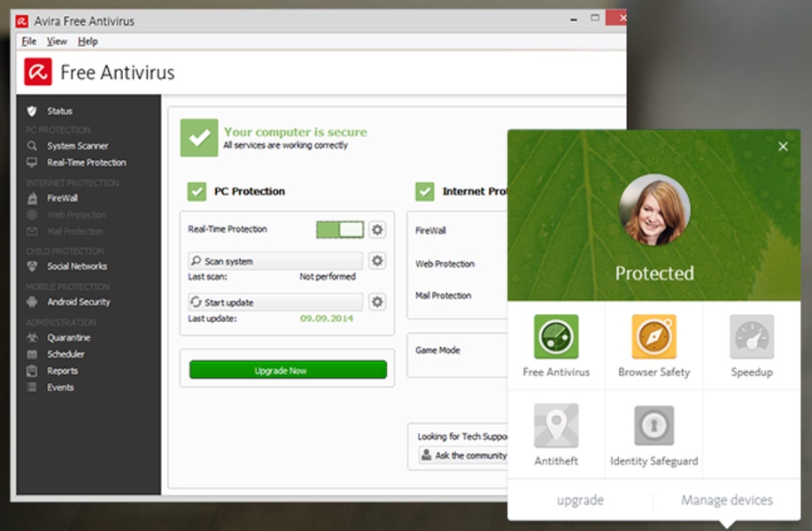Click the last update date 09.09.2014
The width and height of the screenshot is (812, 531).
pos(326,319)
